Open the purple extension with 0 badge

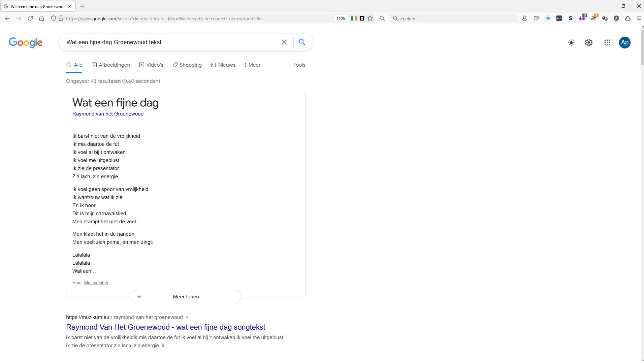coord(582,18)
